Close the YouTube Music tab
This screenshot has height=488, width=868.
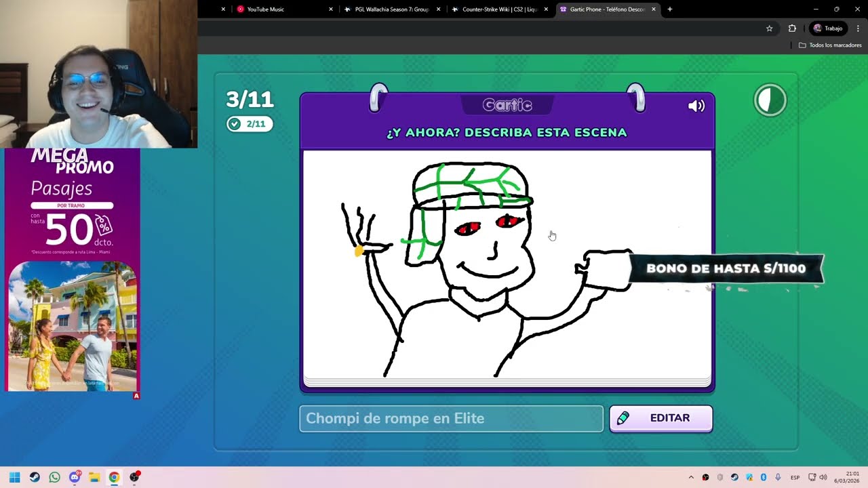[331, 9]
